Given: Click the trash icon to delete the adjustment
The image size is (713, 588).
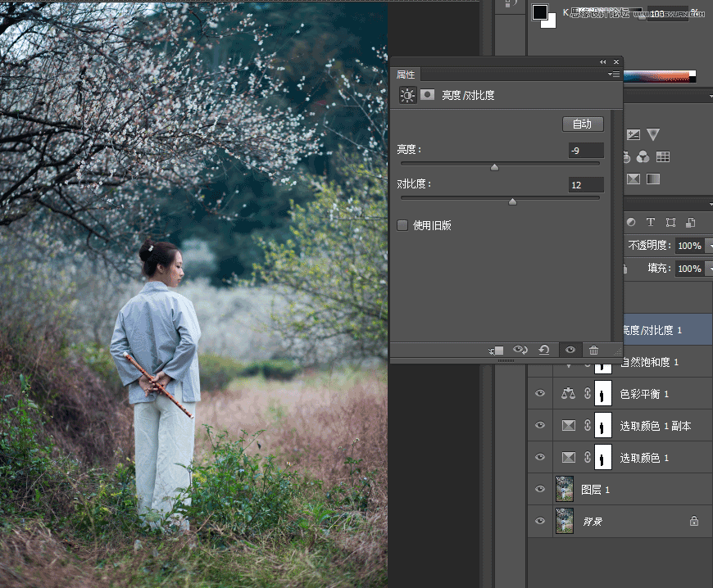Looking at the screenshot, I should click(594, 350).
